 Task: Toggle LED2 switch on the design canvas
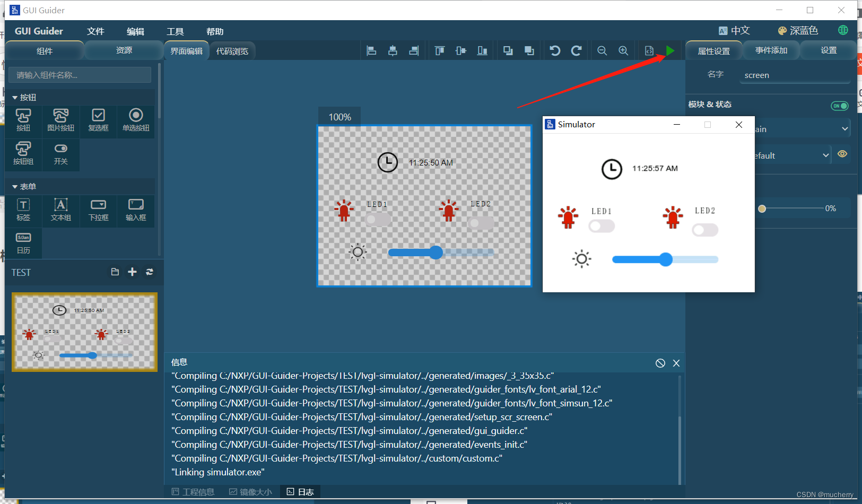pyautogui.click(x=481, y=223)
